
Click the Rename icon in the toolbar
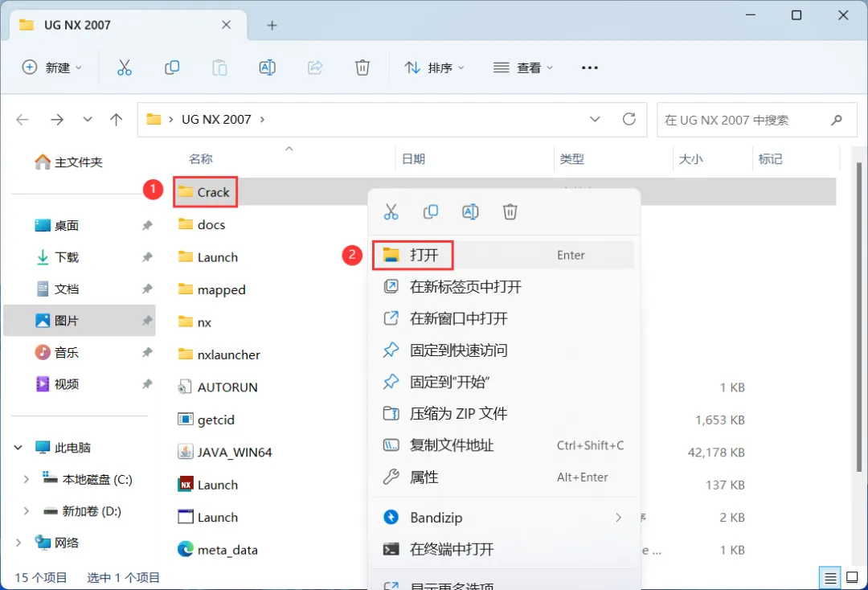coord(268,68)
